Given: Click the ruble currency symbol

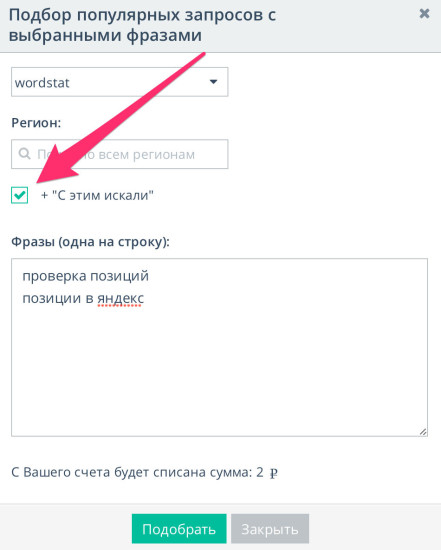Looking at the screenshot, I should coord(274,473).
